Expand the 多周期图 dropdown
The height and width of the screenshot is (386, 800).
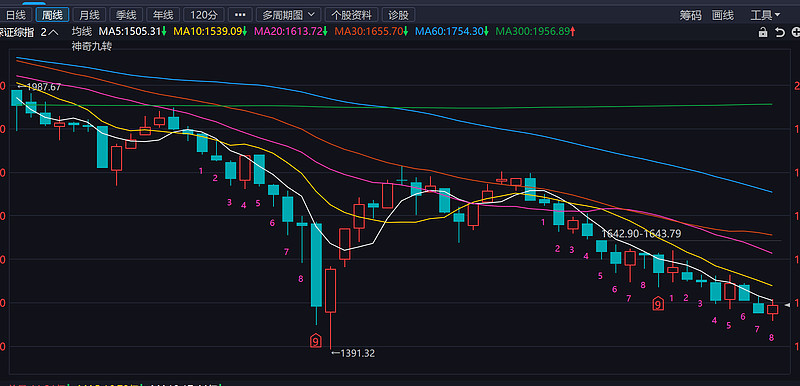point(288,15)
